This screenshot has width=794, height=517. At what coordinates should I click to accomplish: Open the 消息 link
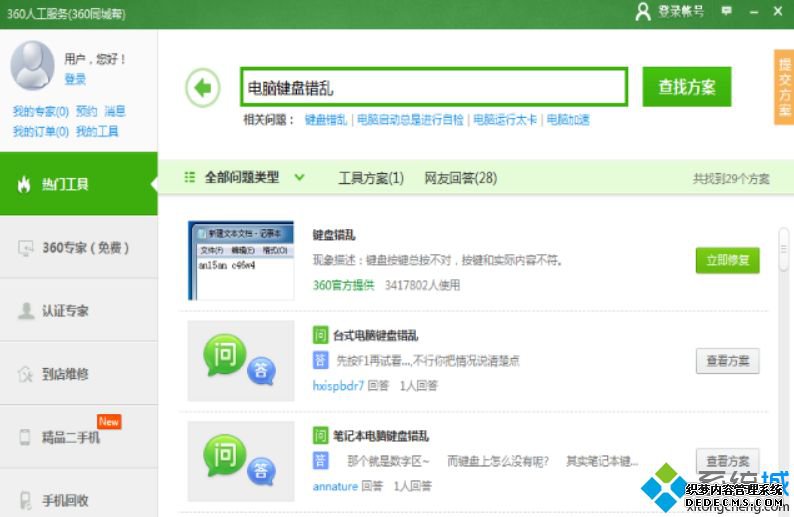point(114,111)
